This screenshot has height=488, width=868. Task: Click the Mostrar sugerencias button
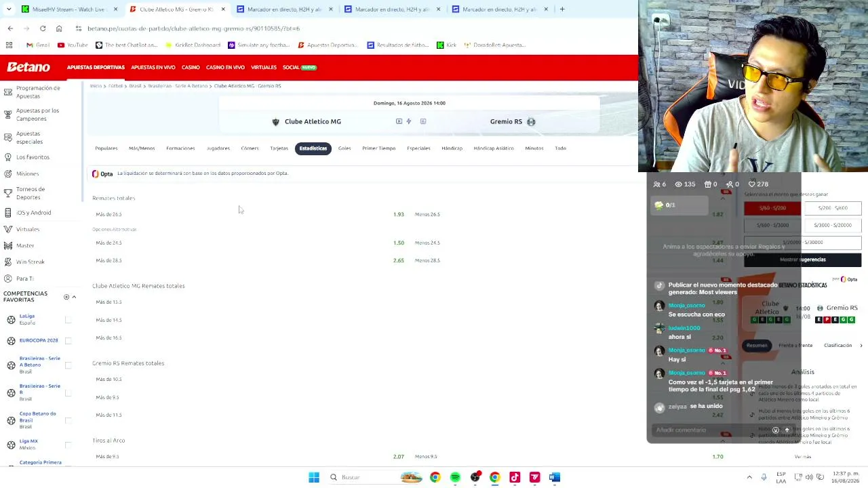[x=803, y=260]
